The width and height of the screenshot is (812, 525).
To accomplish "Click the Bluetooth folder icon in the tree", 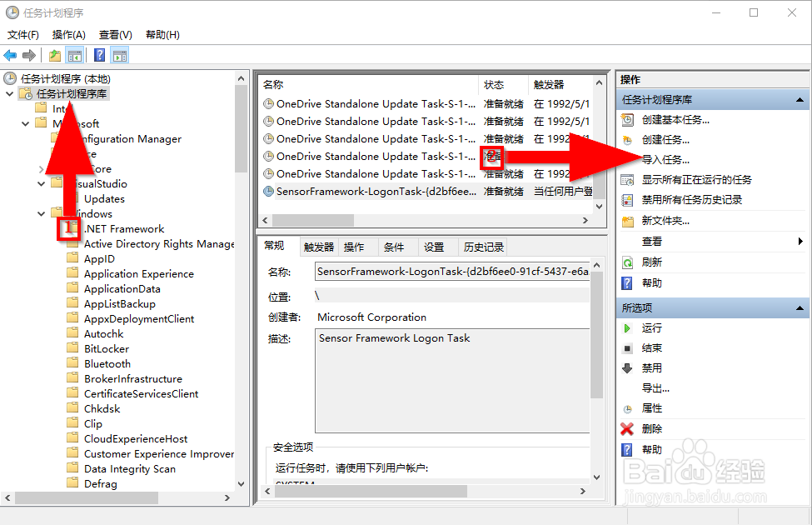I will click(72, 362).
